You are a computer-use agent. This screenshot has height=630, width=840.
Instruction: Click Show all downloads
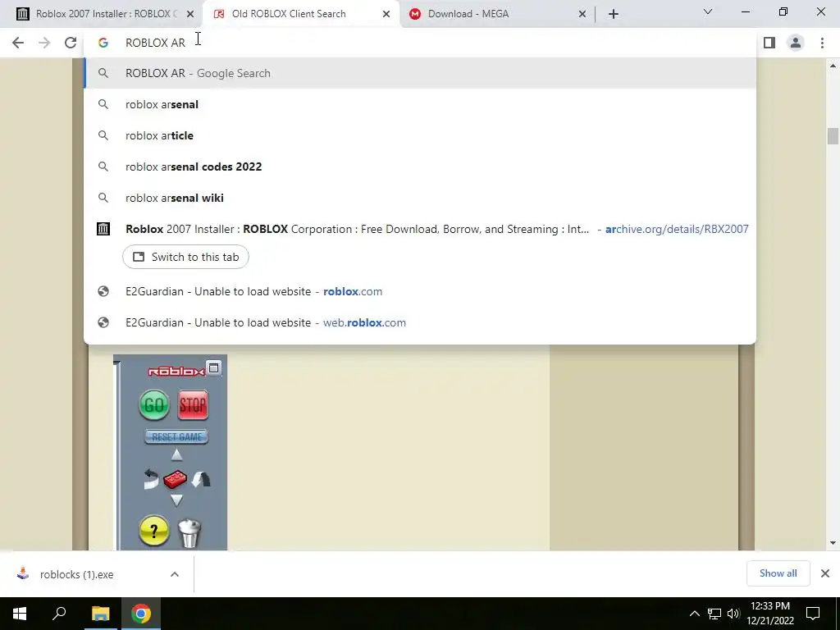tap(778, 573)
